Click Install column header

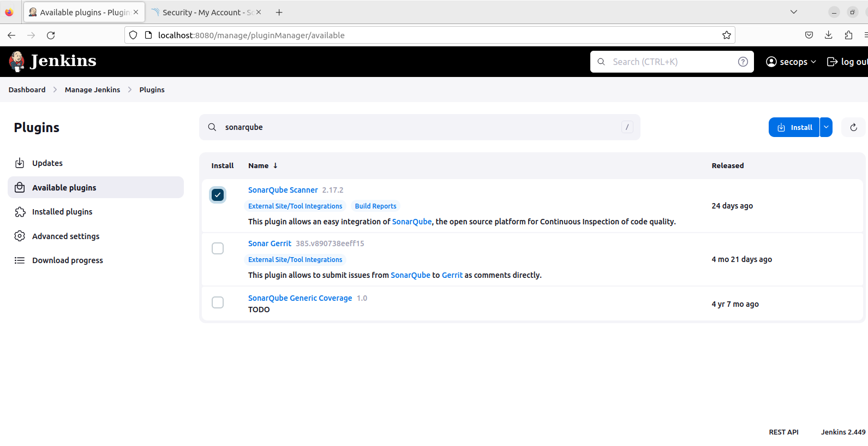(222, 165)
